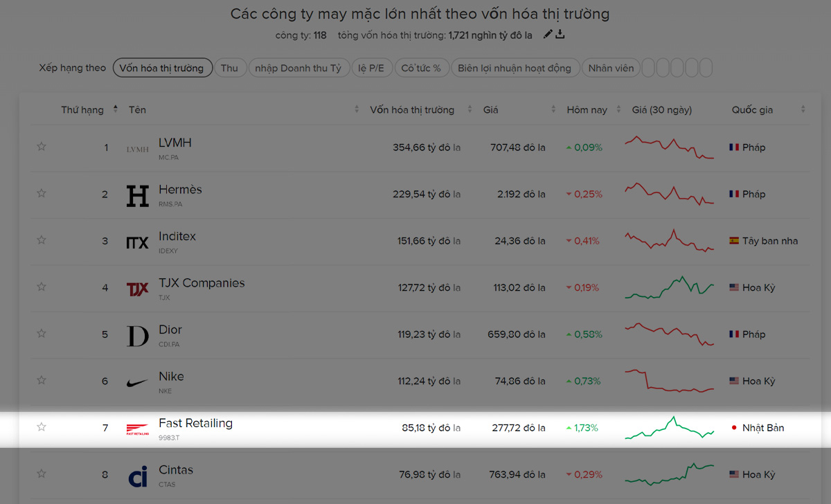Toggle the favorite star for Fast Retailing

tap(42, 427)
